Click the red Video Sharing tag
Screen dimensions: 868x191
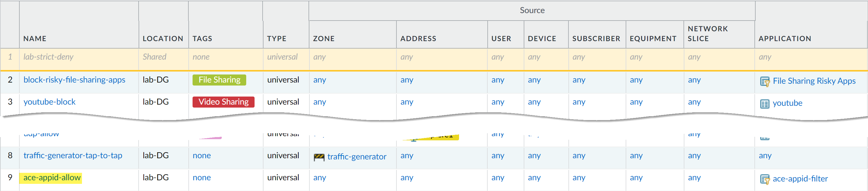pos(223,102)
